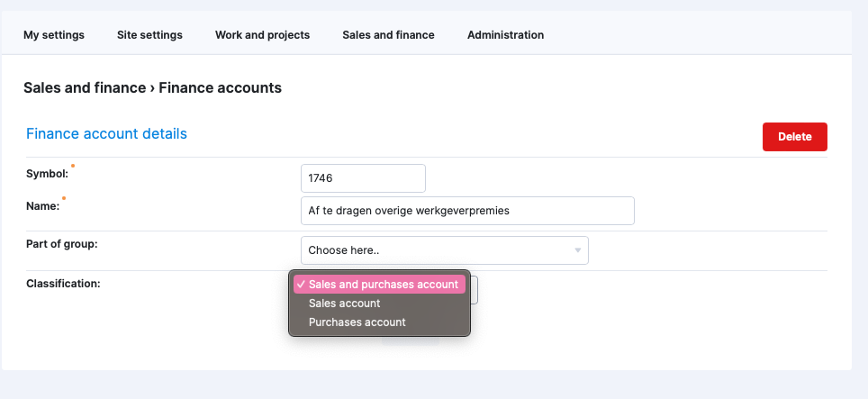Screen dimensions: 868x399
Task: Open the My settings tab
Action: pyautogui.click(x=54, y=35)
